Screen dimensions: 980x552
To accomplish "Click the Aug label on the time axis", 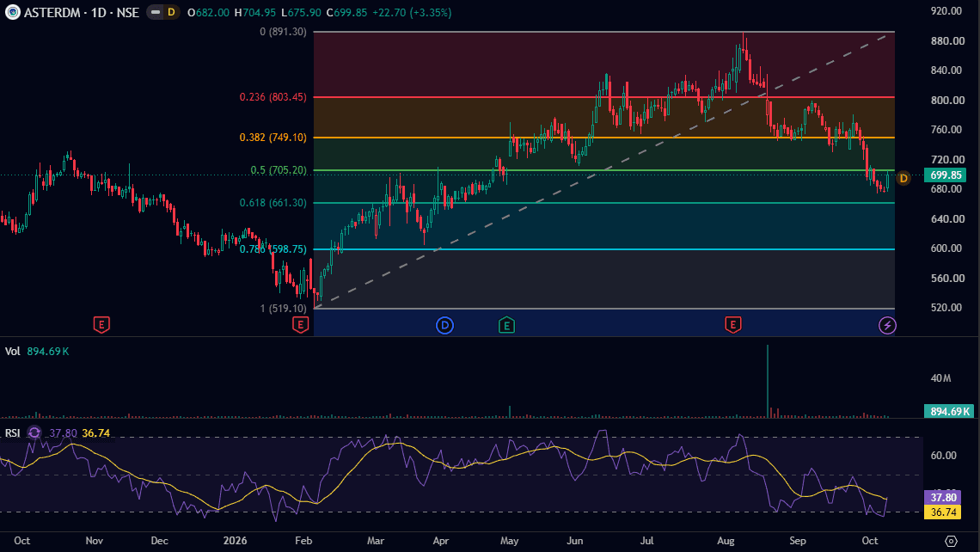I will tap(726, 541).
